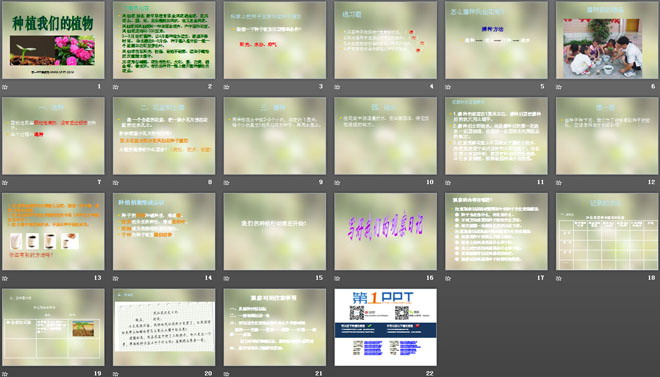Viewport: 660px width, 377px height.
Task: Click slide number 11 label
Action: 540,182
